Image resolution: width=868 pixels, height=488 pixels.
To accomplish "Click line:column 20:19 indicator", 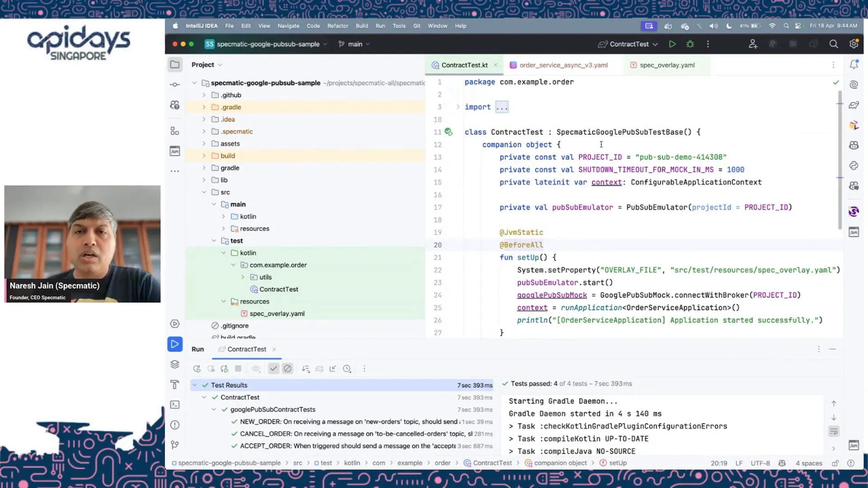I will [719, 463].
